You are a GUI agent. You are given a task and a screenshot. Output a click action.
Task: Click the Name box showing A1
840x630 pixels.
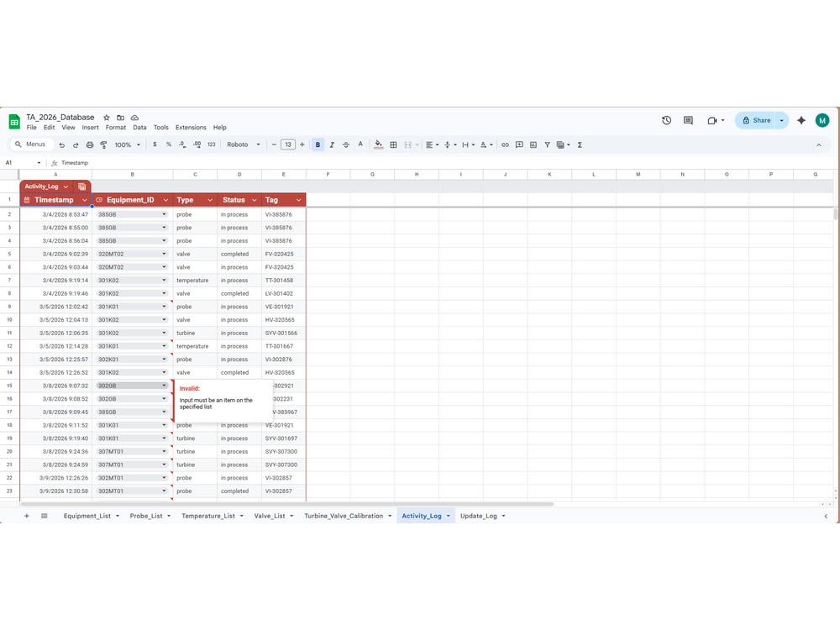(x=23, y=163)
